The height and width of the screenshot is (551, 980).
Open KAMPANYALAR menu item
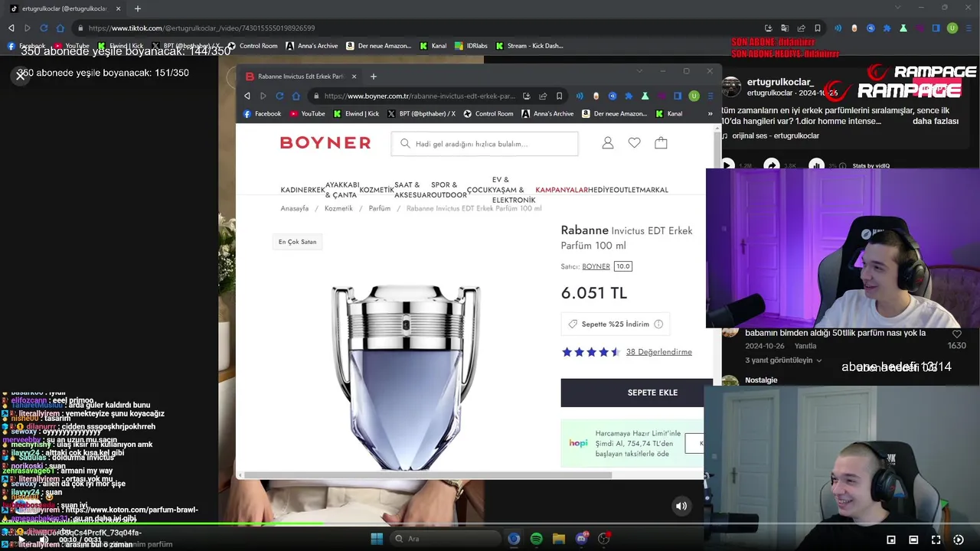point(561,190)
